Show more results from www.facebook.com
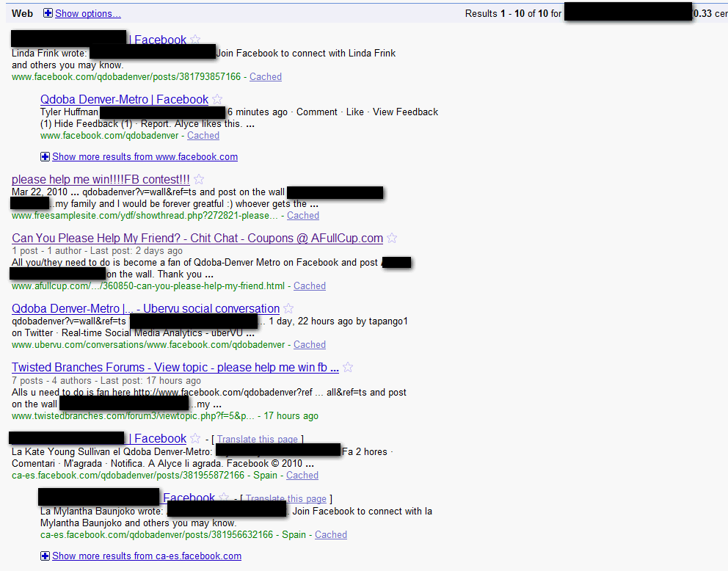Screen dimensions: 728x571 (x=145, y=157)
